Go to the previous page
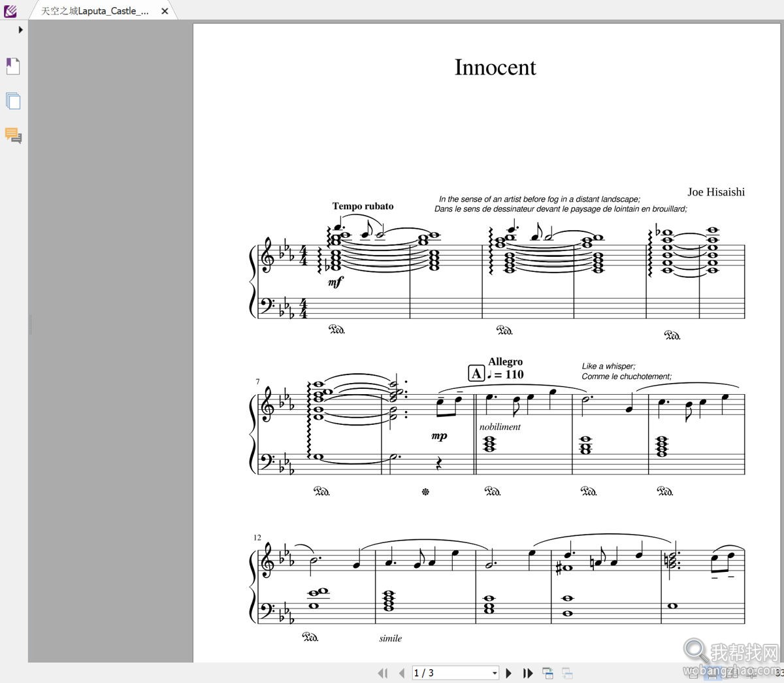784x683 pixels. pyautogui.click(x=401, y=673)
